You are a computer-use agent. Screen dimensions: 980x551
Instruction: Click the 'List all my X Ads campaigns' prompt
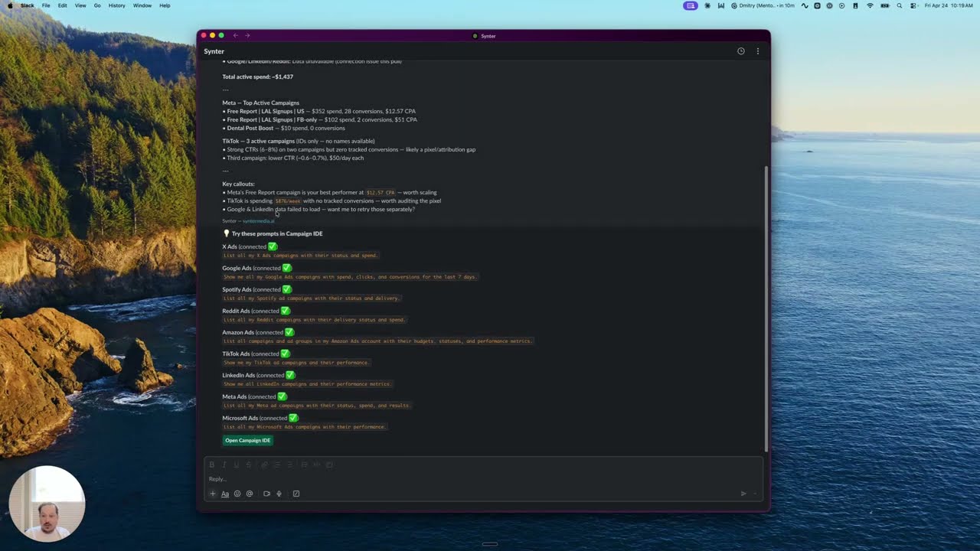coord(301,256)
